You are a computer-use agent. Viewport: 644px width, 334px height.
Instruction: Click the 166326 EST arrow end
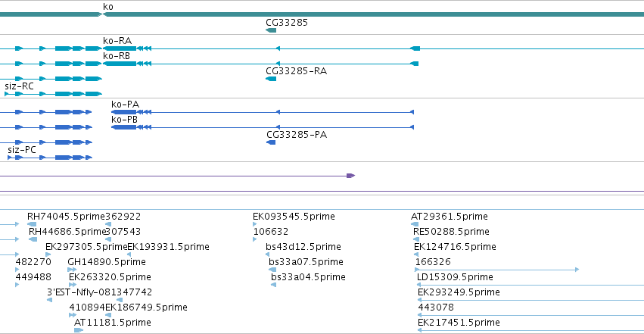pos(577,270)
